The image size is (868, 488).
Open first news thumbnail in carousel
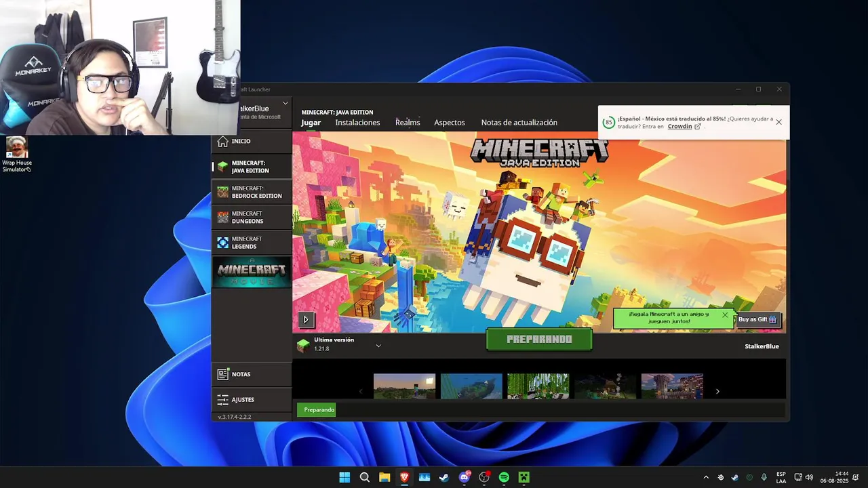[404, 386]
